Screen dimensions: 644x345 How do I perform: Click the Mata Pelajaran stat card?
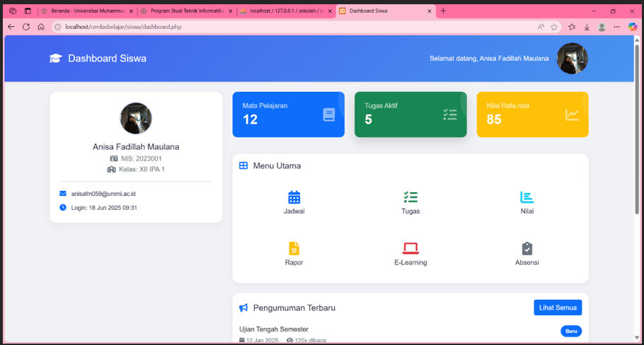pos(288,115)
